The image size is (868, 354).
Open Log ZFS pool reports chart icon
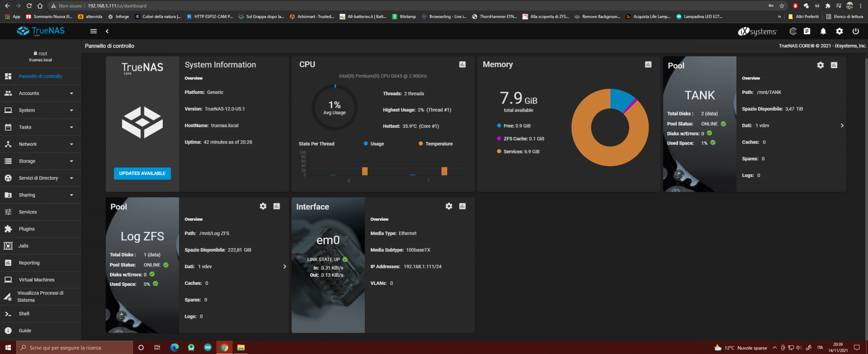(x=277, y=206)
